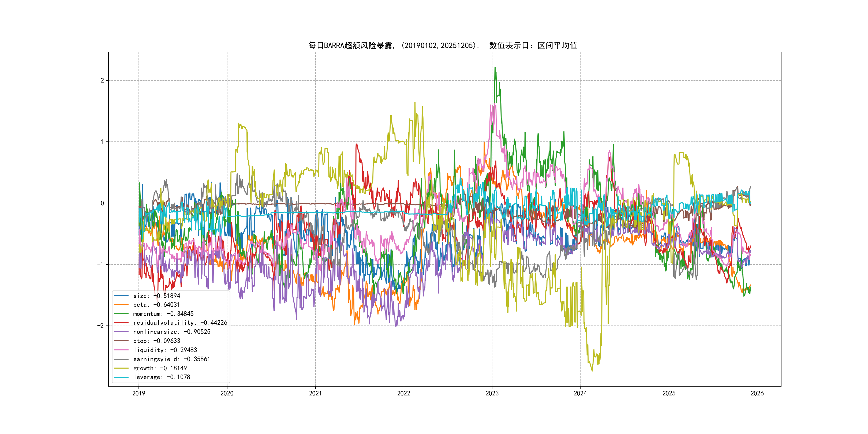Click the growth legend label

160,368
